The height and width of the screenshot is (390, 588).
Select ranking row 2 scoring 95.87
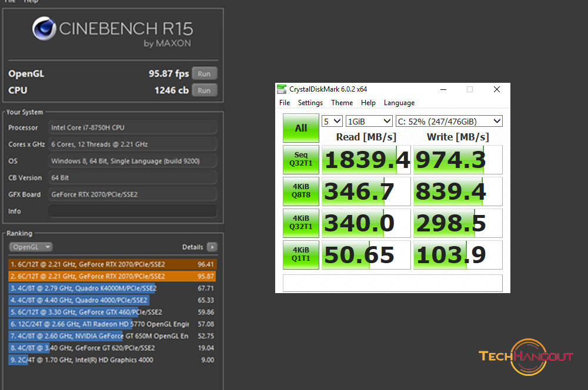tap(112, 277)
